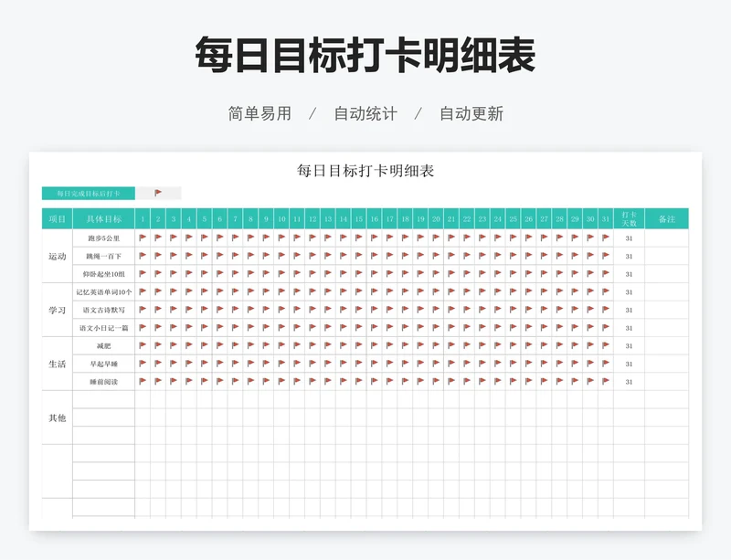This screenshot has width=731, height=560.
Task: Click the 每日完成目标后打卡 legend label
Action: [89, 193]
